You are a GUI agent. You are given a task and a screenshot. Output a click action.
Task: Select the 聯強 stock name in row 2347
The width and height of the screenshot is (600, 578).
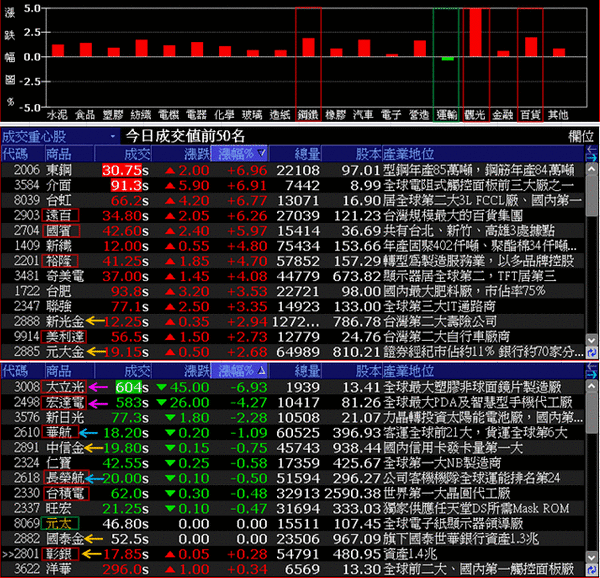point(59,306)
